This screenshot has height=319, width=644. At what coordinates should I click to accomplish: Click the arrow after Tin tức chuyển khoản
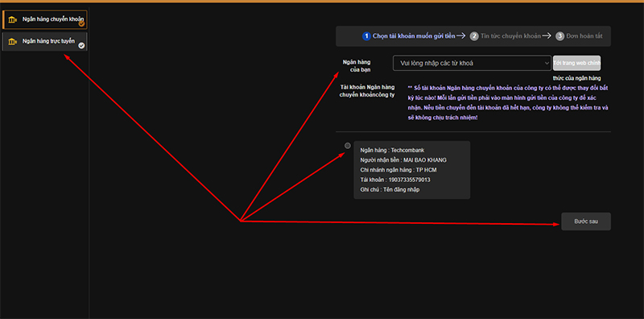tap(547, 35)
